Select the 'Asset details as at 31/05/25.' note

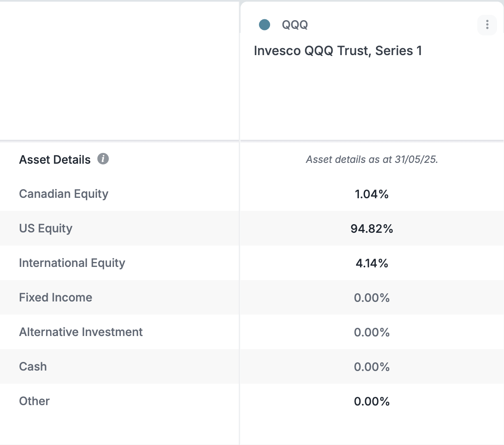372,160
